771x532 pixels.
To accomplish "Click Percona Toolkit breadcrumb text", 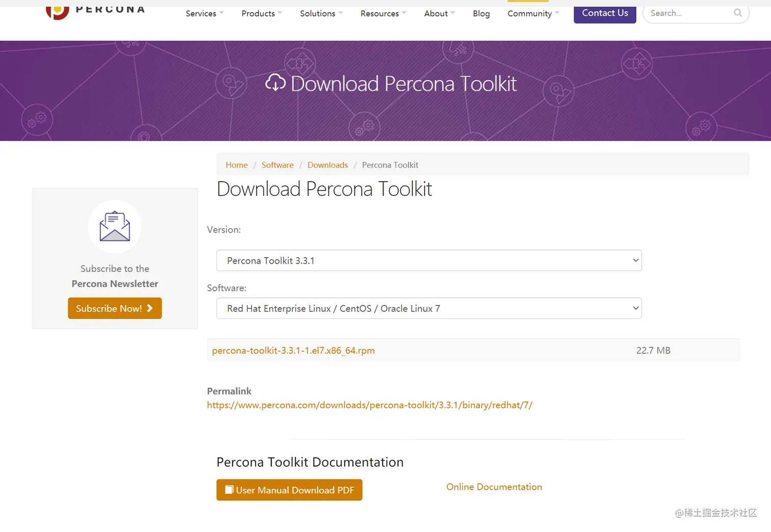I will [x=390, y=165].
